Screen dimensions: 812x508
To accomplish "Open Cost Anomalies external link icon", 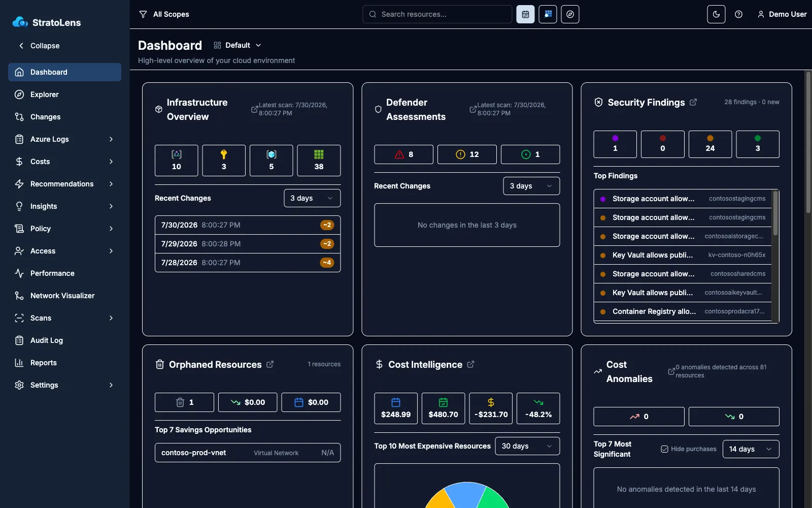I will tap(671, 371).
